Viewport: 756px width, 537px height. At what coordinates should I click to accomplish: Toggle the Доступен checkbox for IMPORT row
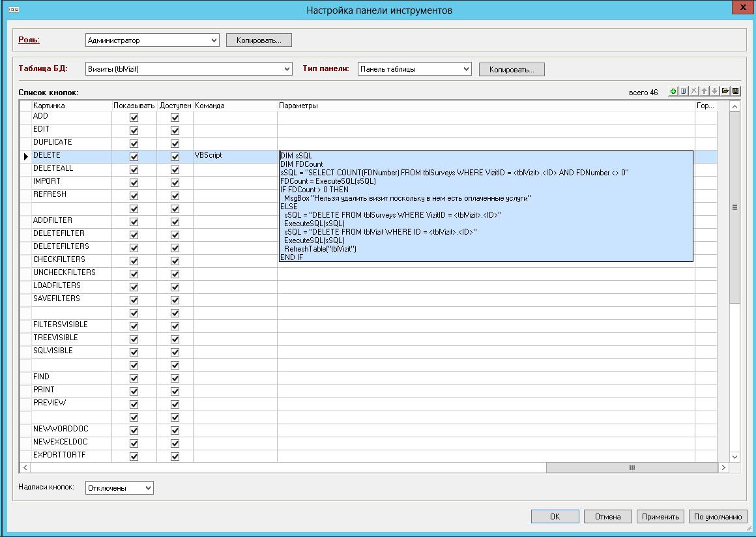pyautogui.click(x=175, y=183)
